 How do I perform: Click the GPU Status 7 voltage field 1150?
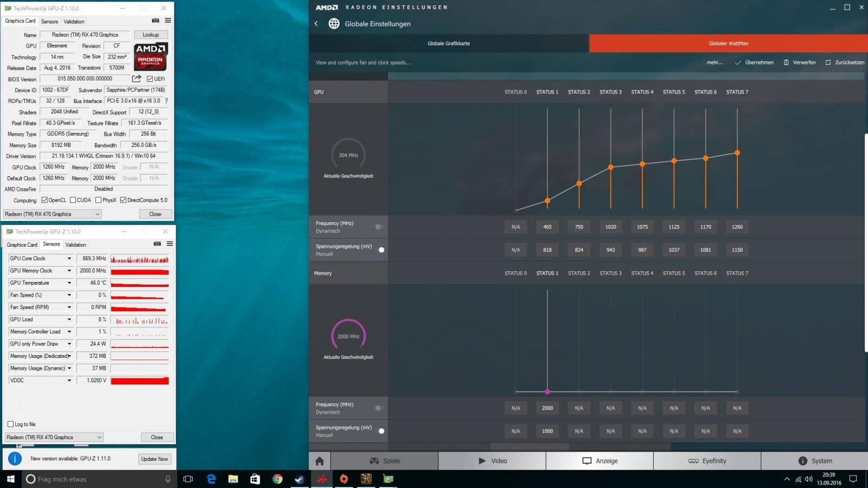click(737, 250)
